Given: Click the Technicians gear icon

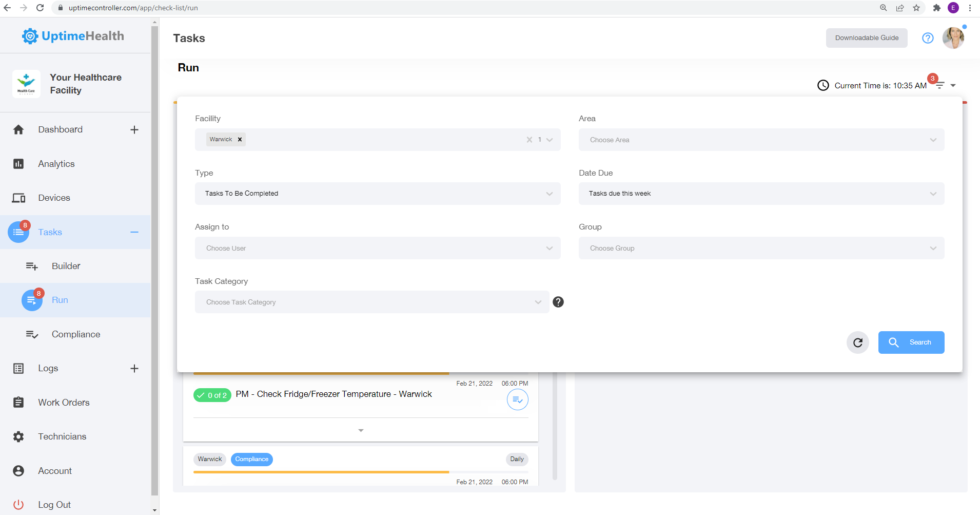Looking at the screenshot, I should tap(18, 436).
